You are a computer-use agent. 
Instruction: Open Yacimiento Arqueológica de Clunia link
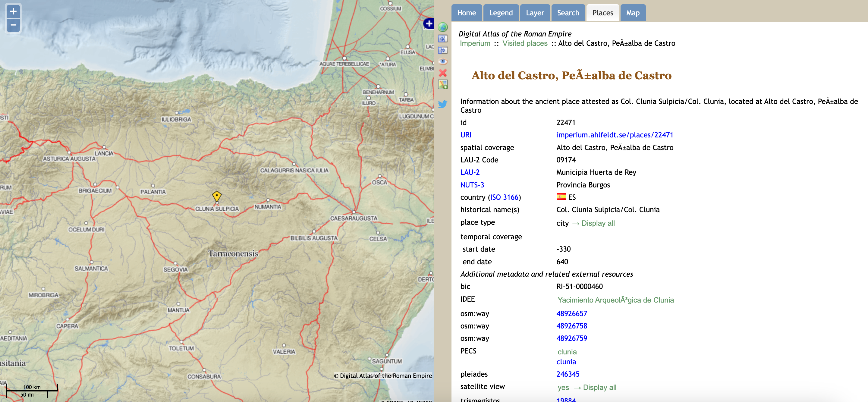(615, 300)
